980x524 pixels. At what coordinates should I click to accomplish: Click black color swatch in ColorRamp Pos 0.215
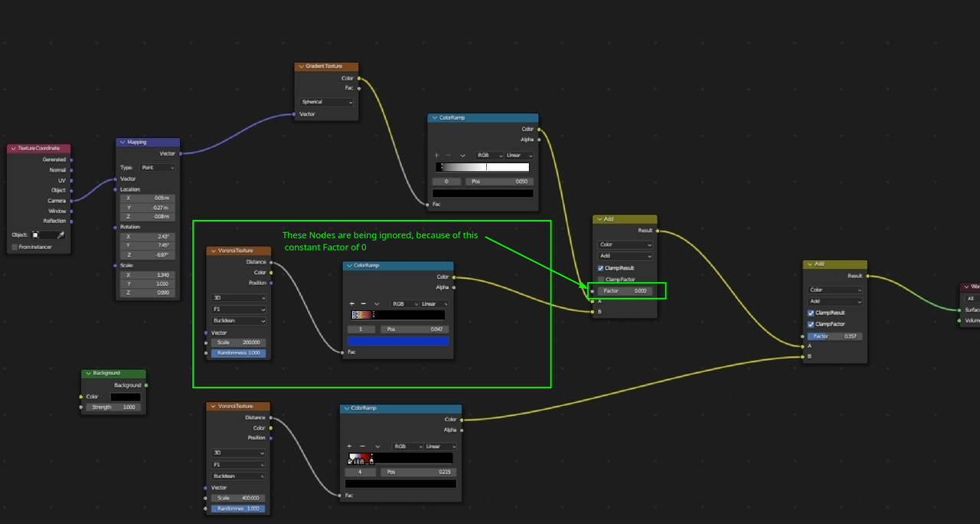click(x=400, y=484)
